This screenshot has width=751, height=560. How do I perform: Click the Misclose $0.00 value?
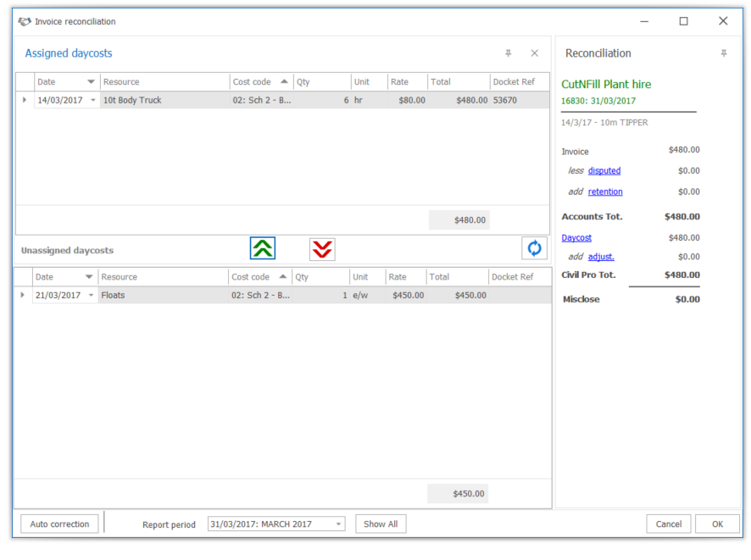click(687, 300)
